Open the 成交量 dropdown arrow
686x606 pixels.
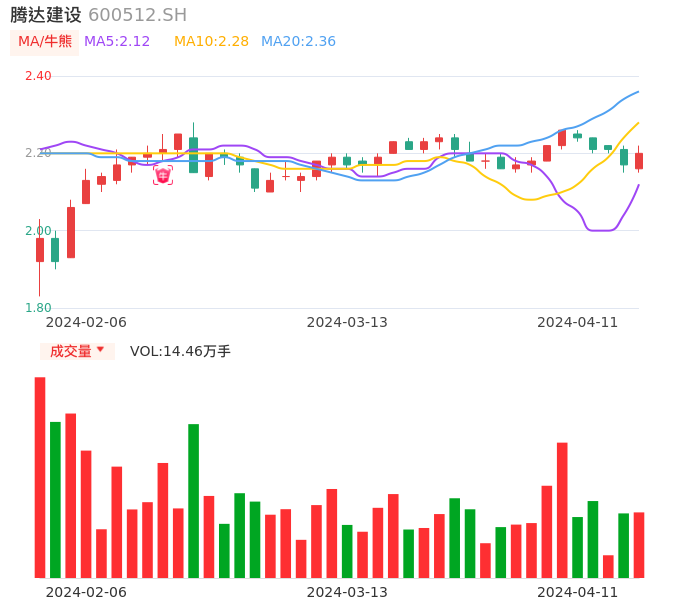coord(100,350)
